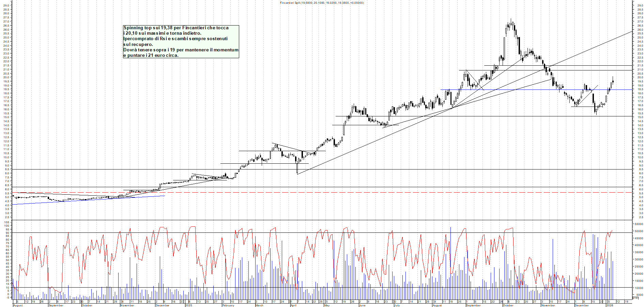Click the 2.5 price label on the left axis
The image size is (644, 307).
6,217
